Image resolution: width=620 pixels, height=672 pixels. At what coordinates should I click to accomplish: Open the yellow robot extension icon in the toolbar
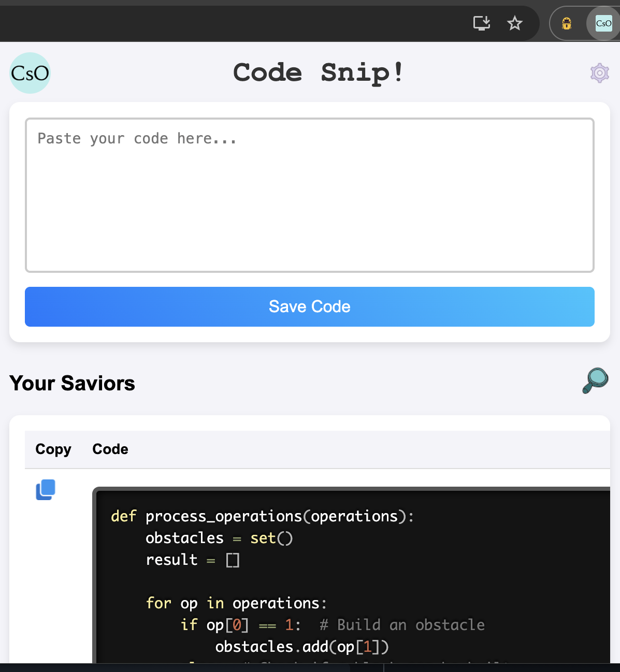(x=567, y=23)
